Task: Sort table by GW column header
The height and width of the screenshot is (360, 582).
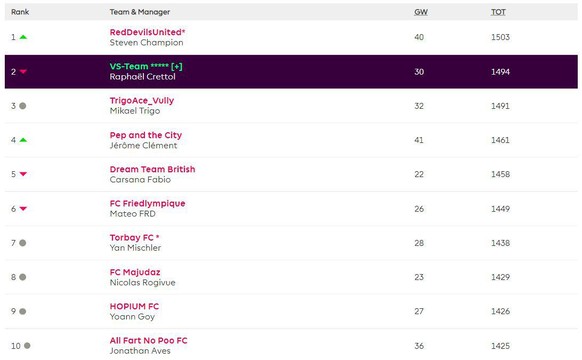Action: pyautogui.click(x=421, y=12)
